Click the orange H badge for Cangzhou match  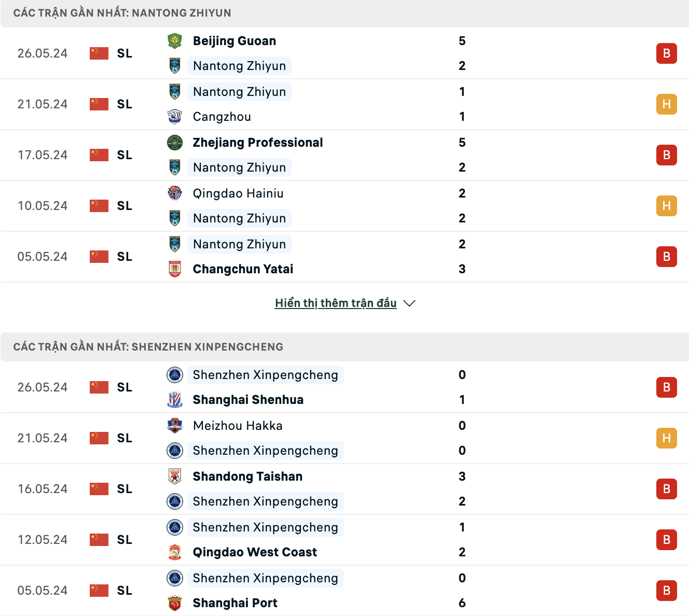667,104
